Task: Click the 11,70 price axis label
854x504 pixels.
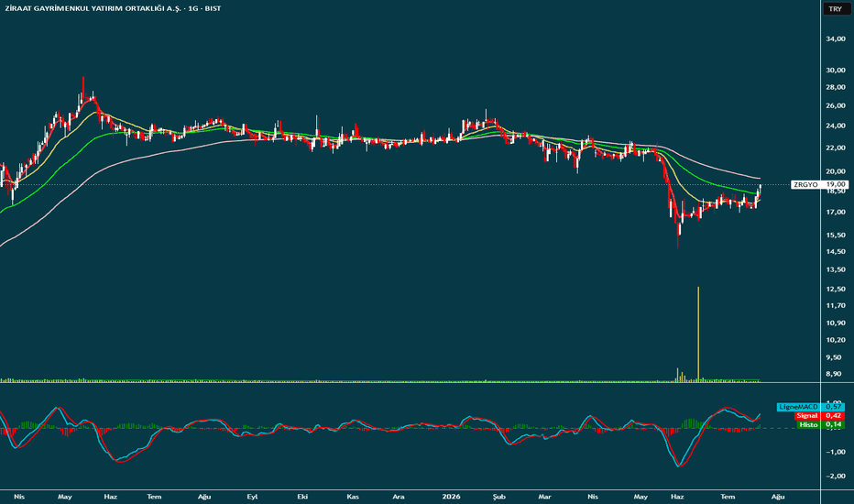Action: [836, 305]
